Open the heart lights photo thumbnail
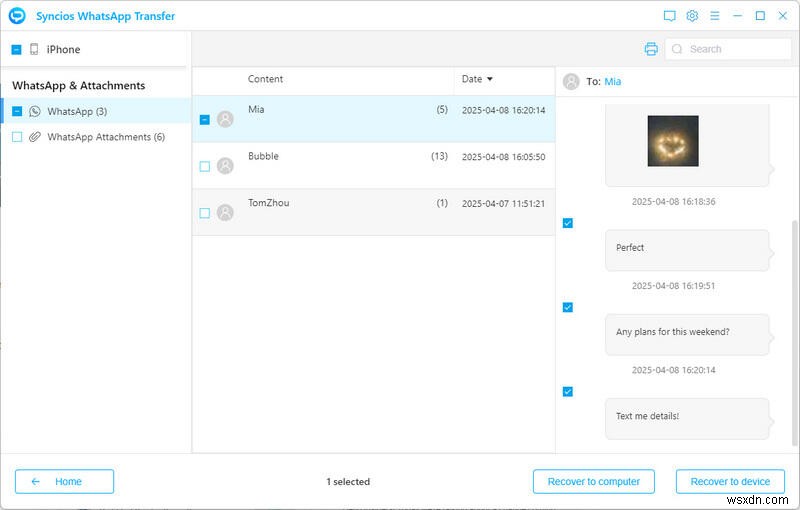The height and width of the screenshot is (510, 800). click(x=673, y=141)
